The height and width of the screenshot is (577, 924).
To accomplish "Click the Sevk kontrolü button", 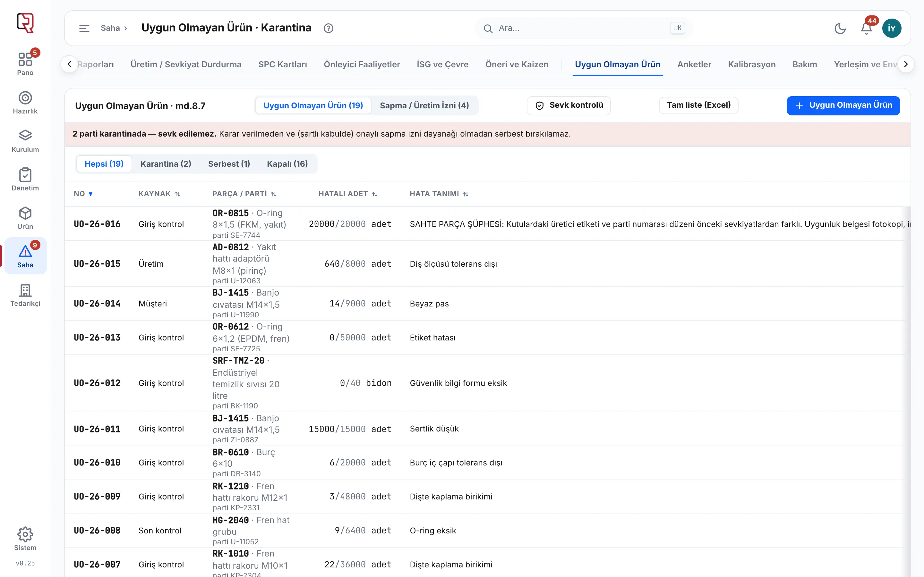I will tap(569, 105).
